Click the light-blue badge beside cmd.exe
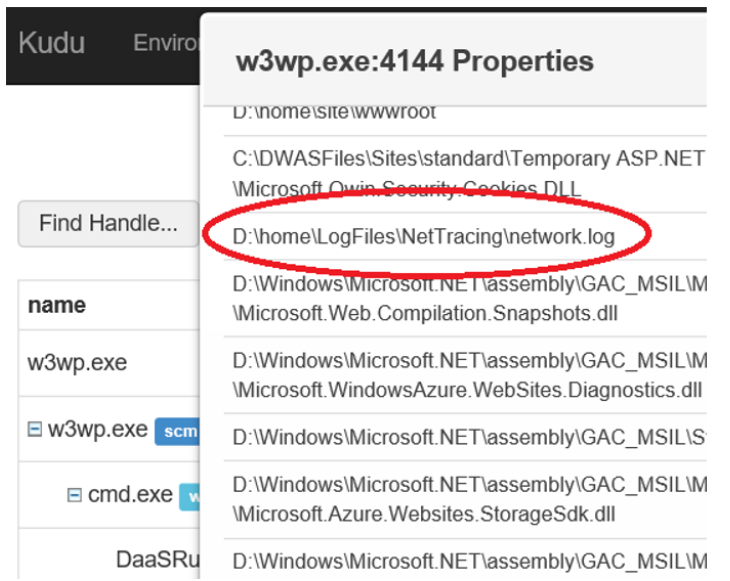 tap(189, 495)
